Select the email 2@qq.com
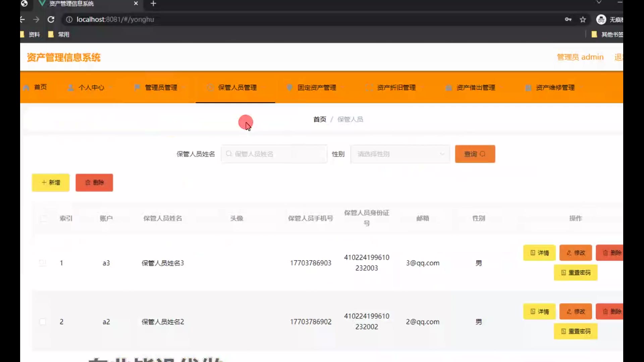644x362 pixels. pyautogui.click(x=423, y=322)
